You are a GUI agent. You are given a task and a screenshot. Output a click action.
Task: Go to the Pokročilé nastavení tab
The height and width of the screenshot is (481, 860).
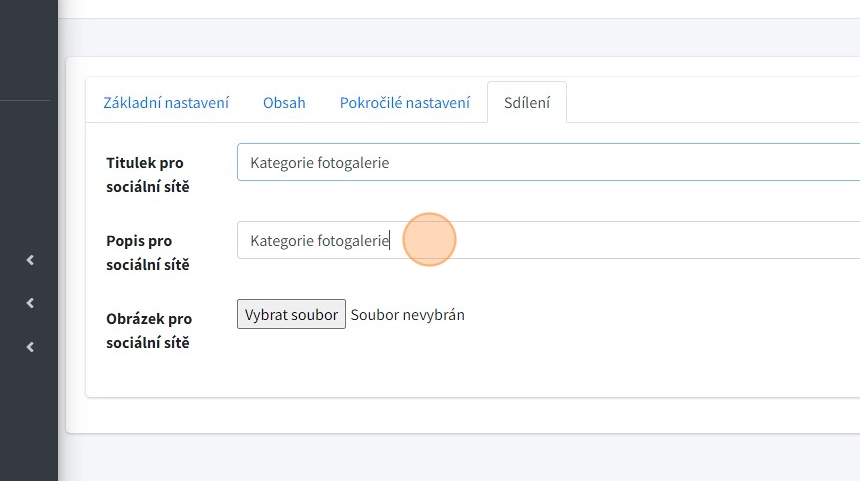click(x=404, y=102)
